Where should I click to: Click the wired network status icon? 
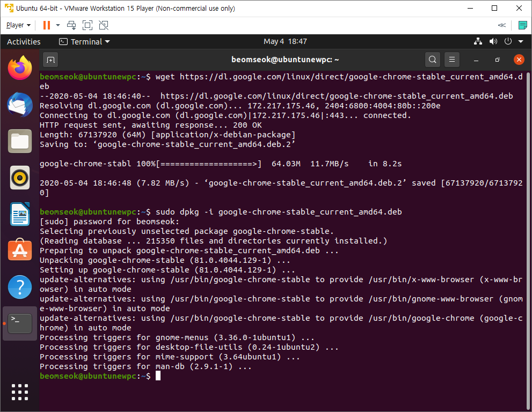(478, 41)
